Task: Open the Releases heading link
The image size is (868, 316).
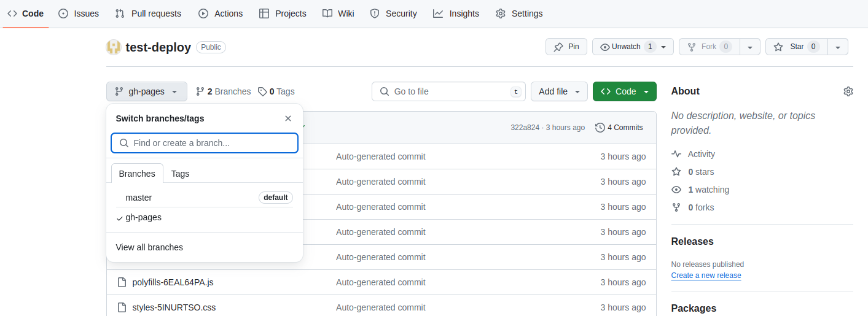Action: pos(692,241)
